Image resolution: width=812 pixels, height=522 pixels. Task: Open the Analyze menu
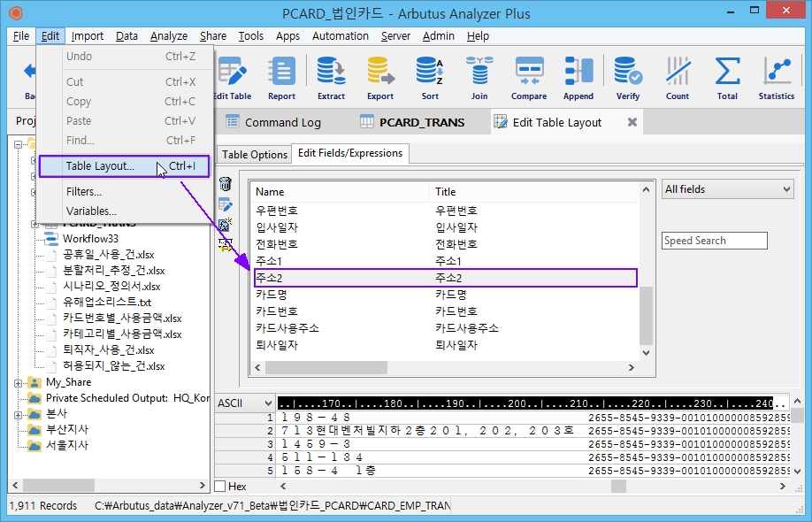click(x=169, y=35)
